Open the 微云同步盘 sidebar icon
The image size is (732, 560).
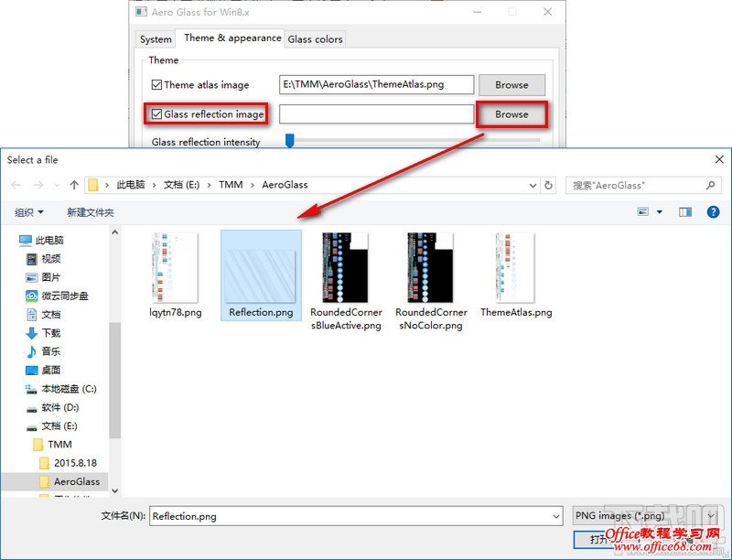(32, 296)
